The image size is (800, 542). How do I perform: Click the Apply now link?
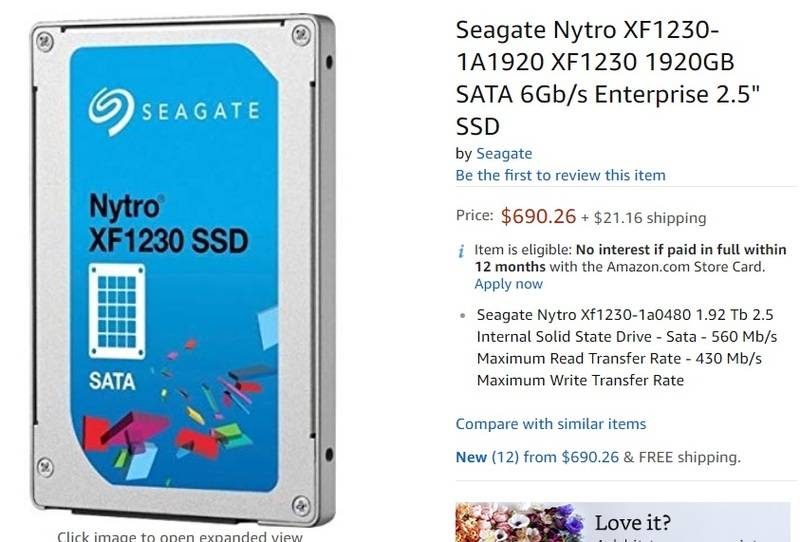[509, 284]
